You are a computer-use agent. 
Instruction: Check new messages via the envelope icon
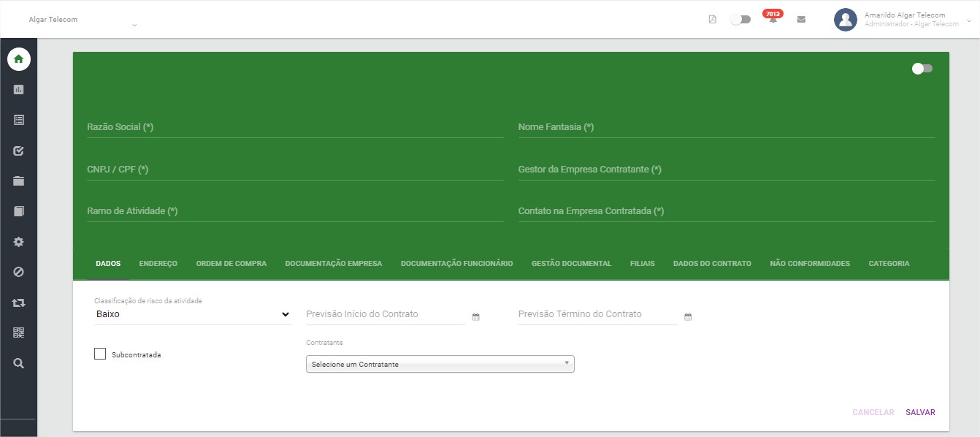801,18
